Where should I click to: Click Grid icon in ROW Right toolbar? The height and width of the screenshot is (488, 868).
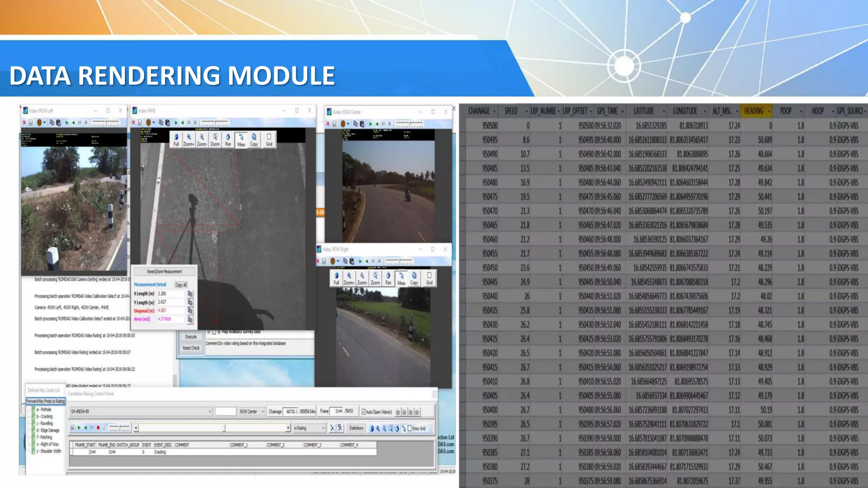429,278
